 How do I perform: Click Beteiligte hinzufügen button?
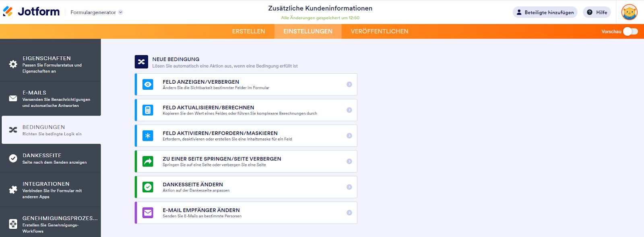(545, 12)
